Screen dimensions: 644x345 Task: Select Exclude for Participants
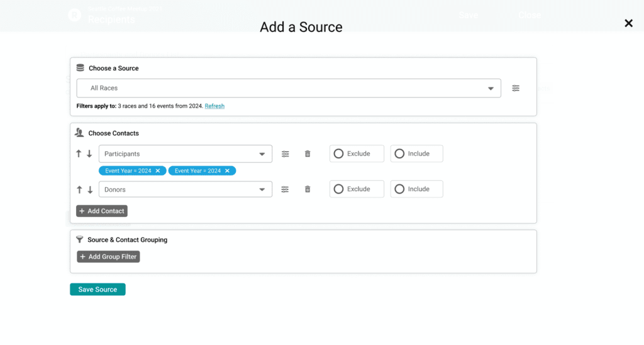click(x=356, y=154)
